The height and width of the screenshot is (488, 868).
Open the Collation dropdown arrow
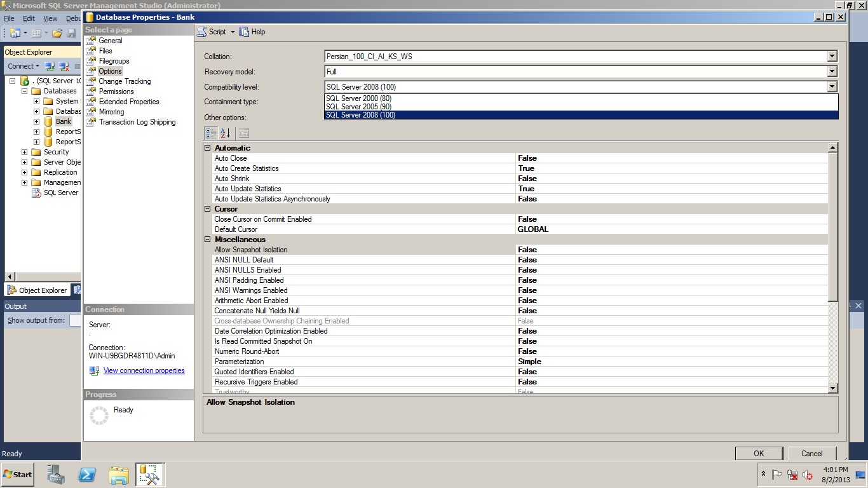[x=832, y=57]
